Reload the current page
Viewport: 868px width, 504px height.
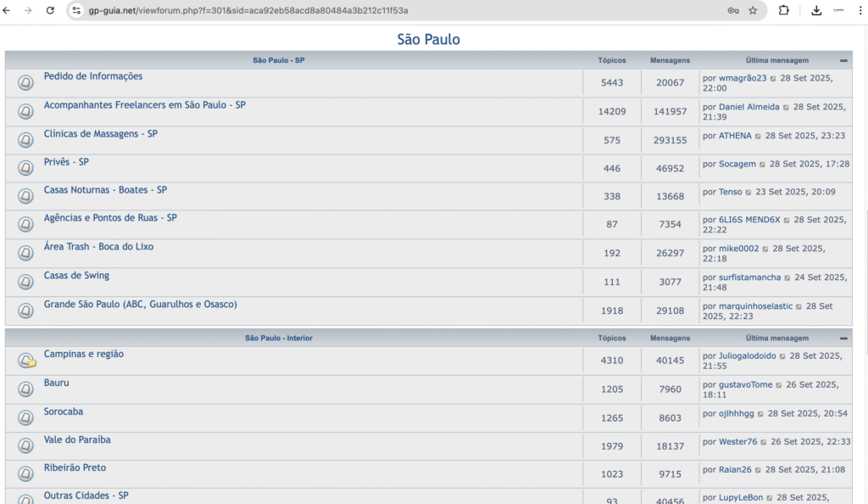50,10
